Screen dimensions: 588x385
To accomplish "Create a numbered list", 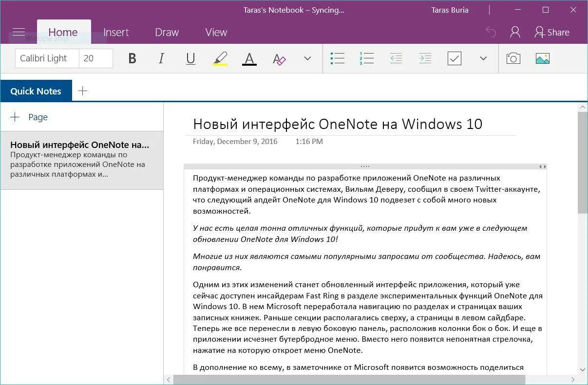I will 366,58.
